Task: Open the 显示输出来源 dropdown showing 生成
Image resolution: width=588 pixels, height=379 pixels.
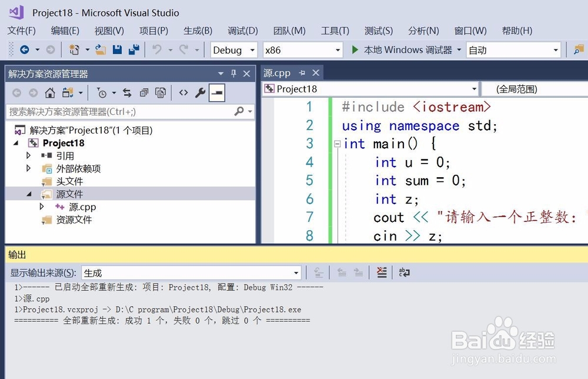Action: (x=296, y=273)
